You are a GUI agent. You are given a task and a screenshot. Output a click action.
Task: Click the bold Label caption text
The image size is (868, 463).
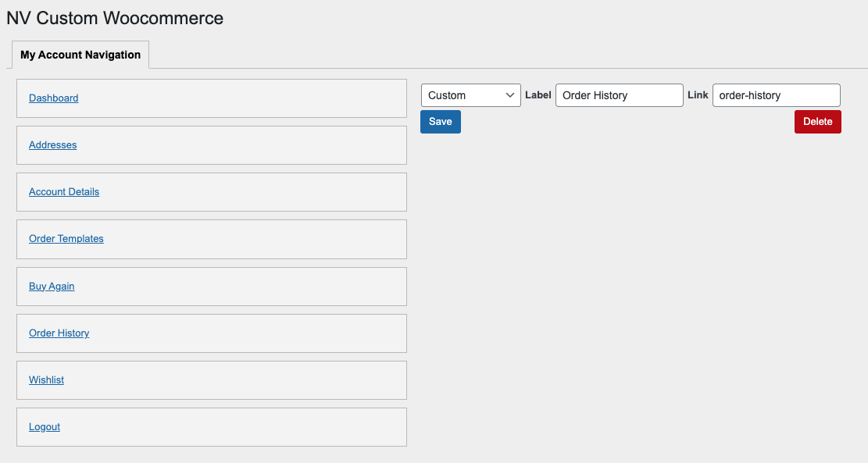point(538,95)
